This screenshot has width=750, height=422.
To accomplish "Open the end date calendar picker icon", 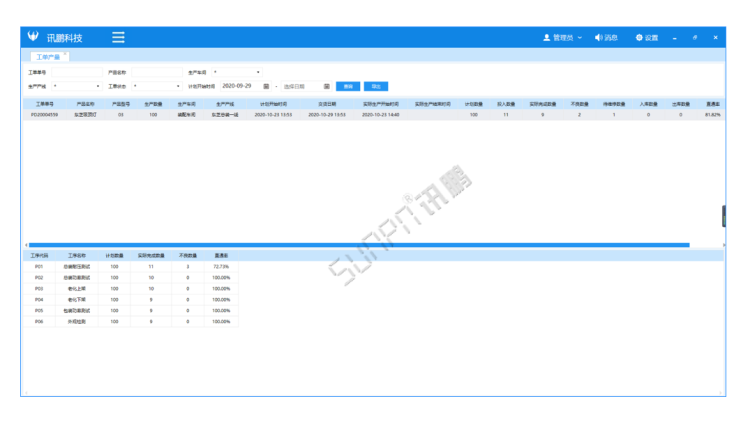I will point(326,86).
